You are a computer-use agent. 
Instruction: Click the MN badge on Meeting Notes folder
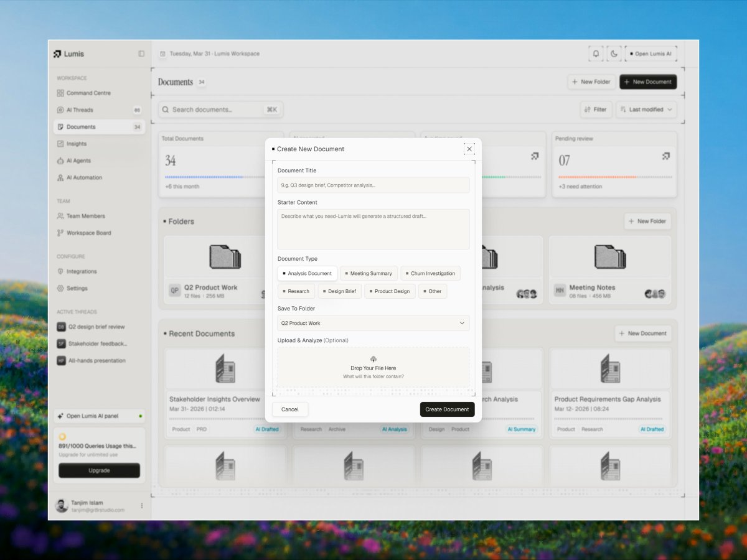click(x=560, y=291)
